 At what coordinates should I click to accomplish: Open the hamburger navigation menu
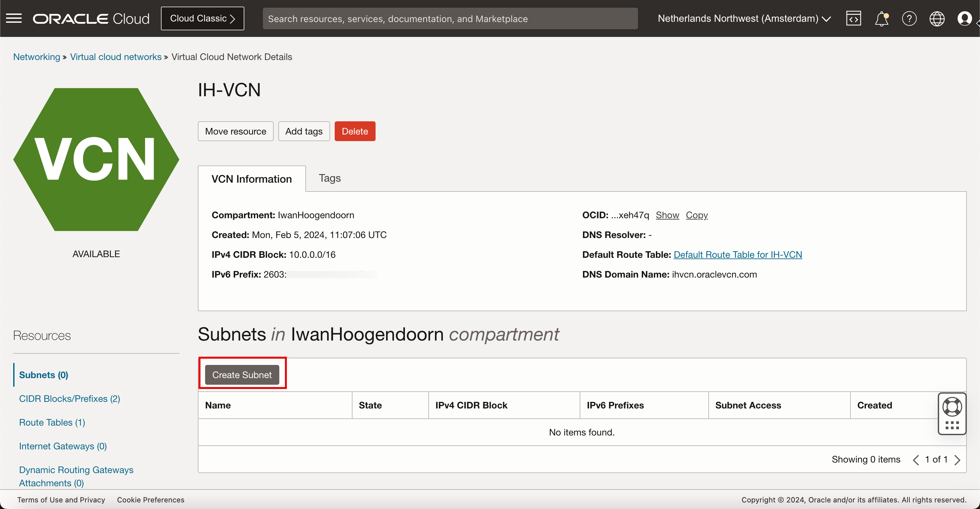(x=14, y=18)
